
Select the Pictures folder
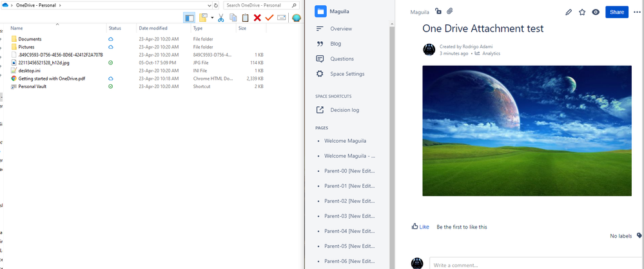tap(26, 47)
